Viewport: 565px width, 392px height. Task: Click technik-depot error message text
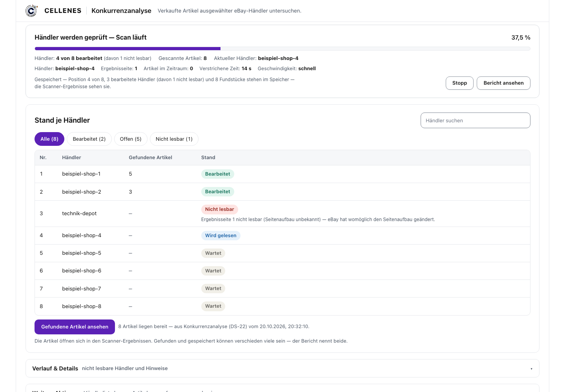click(x=318, y=220)
